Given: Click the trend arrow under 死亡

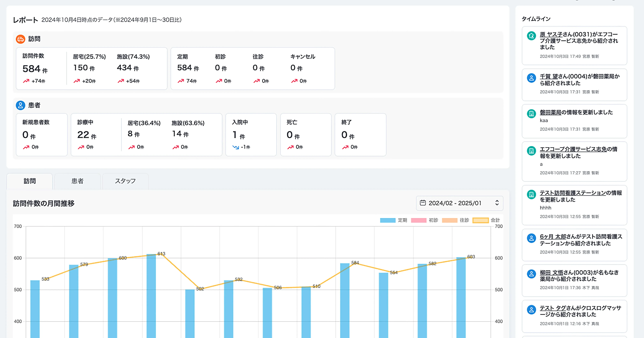Looking at the screenshot, I should pyautogui.click(x=290, y=147).
